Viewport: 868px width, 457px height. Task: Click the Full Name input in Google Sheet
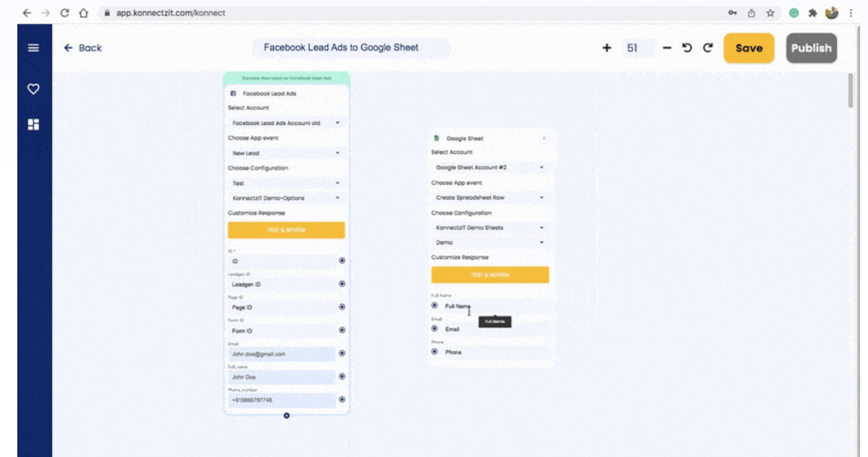[x=496, y=306]
